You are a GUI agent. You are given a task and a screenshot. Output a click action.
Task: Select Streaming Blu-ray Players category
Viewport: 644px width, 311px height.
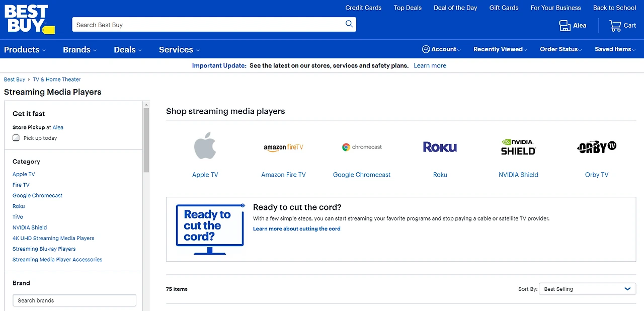pyautogui.click(x=44, y=249)
